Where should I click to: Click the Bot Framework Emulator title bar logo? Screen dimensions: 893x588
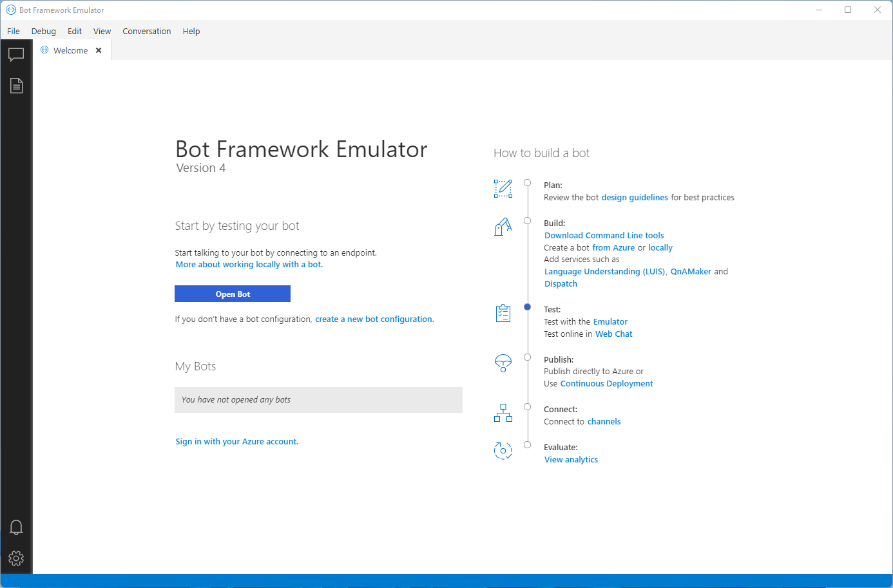tap(11, 10)
